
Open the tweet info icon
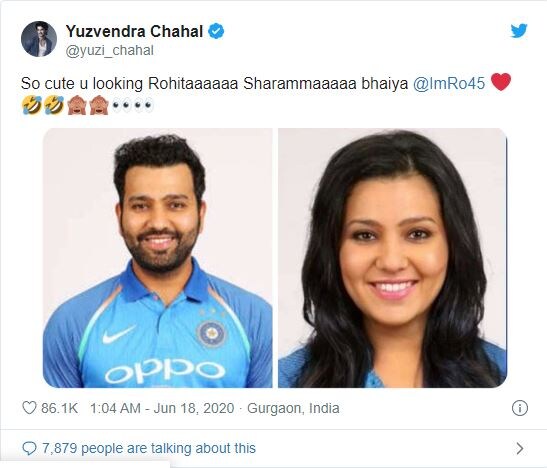click(520, 408)
